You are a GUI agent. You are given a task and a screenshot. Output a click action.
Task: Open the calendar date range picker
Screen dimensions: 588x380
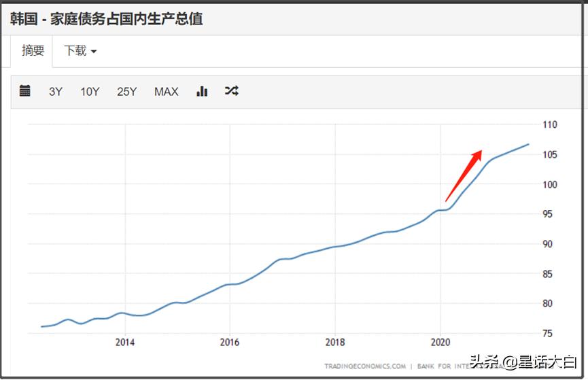(x=24, y=91)
